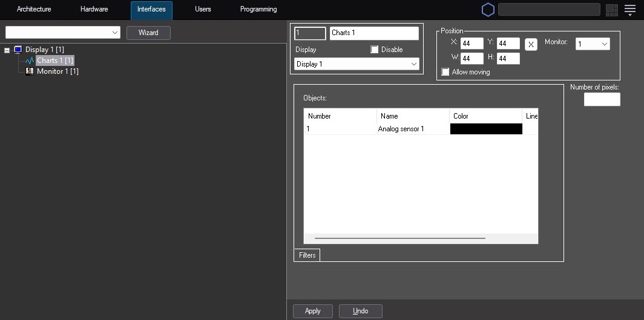
Task: Open the Programming tab
Action: pyautogui.click(x=258, y=10)
